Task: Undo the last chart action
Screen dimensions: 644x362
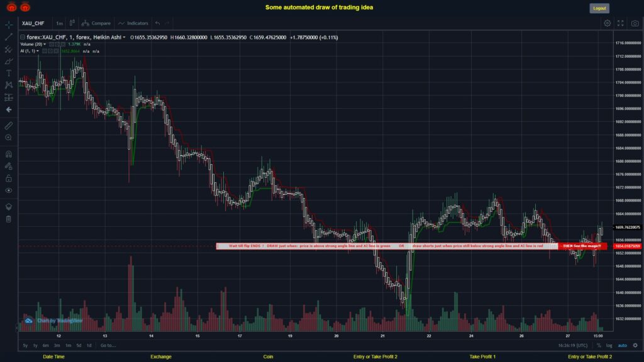Action: pyautogui.click(x=158, y=23)
